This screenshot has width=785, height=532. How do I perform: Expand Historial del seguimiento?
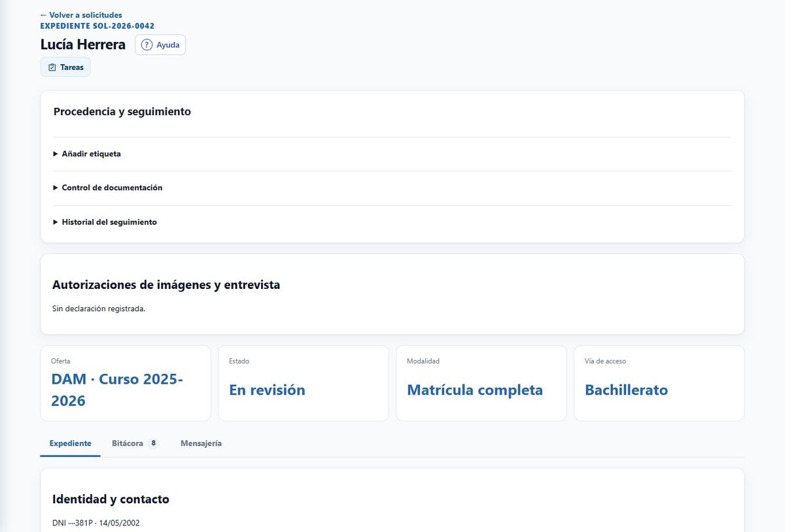click(x=392, y=222)
